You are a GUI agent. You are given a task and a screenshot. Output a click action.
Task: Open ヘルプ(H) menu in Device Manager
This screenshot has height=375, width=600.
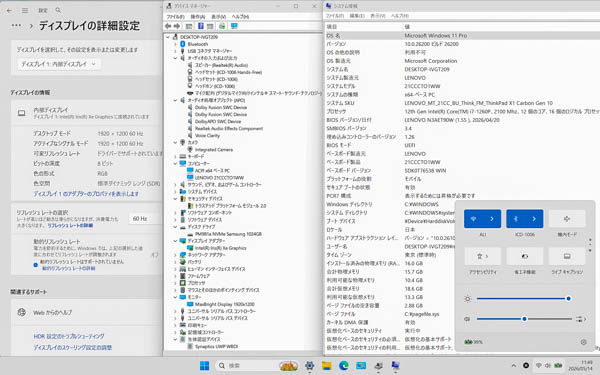click(241, 17)
